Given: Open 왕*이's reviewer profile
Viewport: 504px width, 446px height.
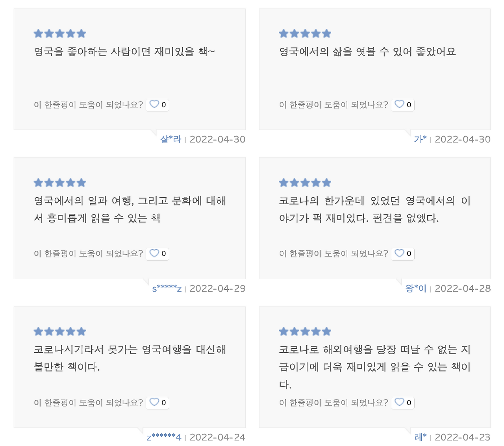Looking at the screenshot, I should pyautogui.click(x=417, y=288).
